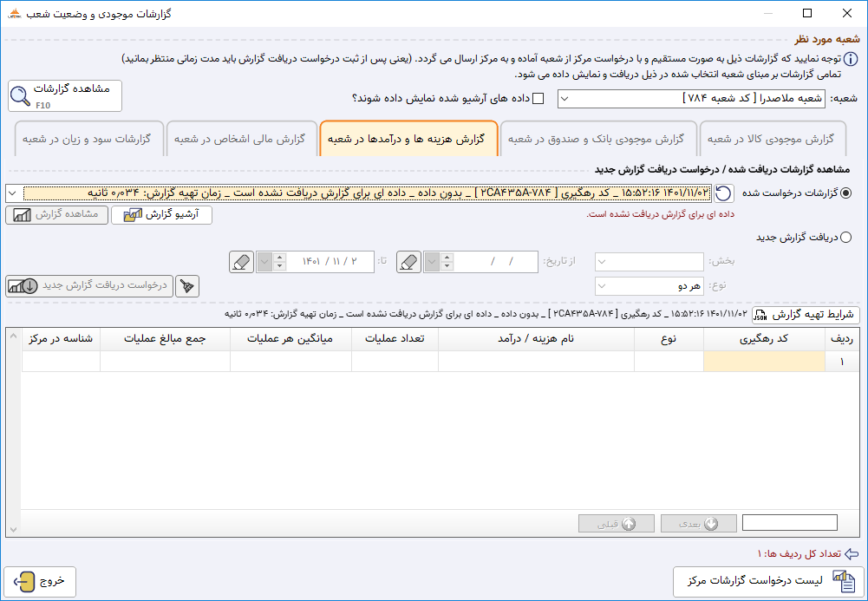Click the 'مشاهده گزارش' chart button

(x=57, y=215)
